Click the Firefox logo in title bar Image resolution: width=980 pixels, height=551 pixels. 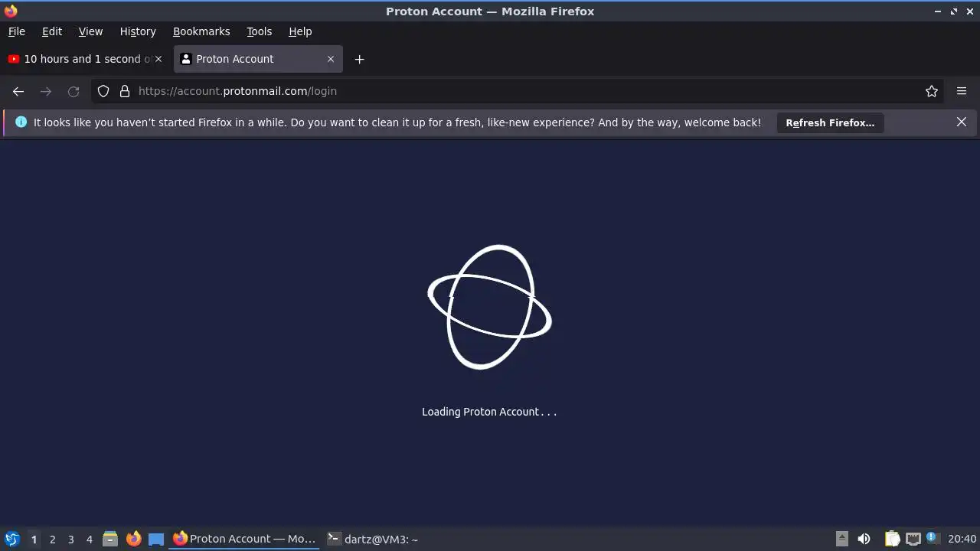11,11
